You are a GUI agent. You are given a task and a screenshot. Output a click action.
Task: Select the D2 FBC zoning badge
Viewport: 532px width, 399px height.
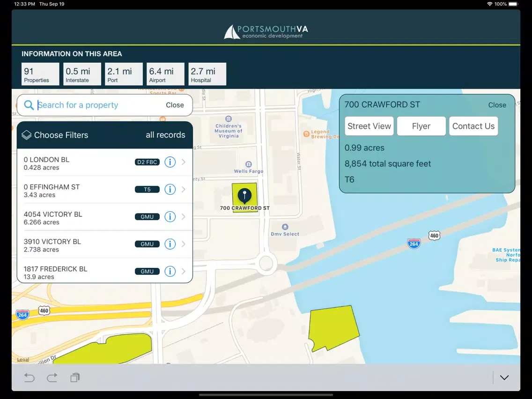pos(147,162)
